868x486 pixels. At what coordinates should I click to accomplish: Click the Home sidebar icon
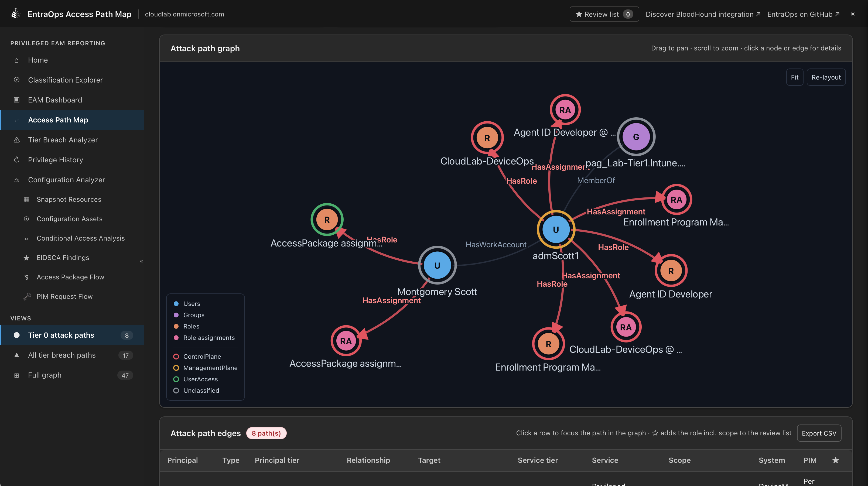pos(16,60)
